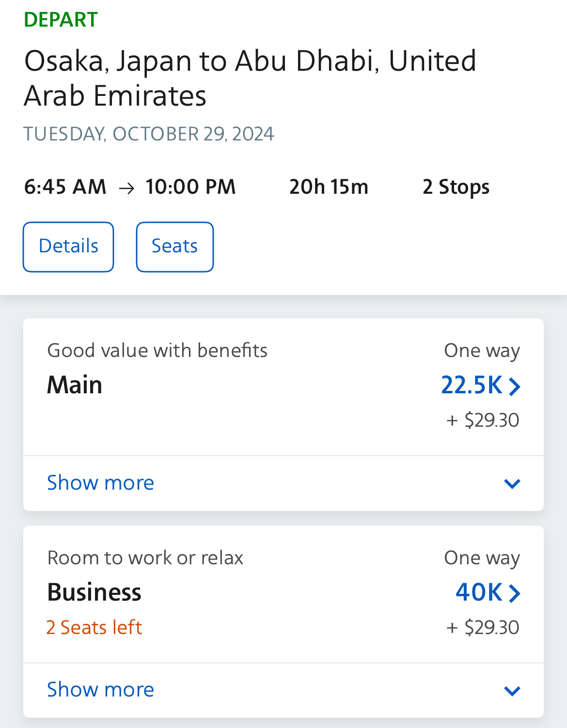
Task: Click the green DEPART label
Action: (x=61, y=20)
